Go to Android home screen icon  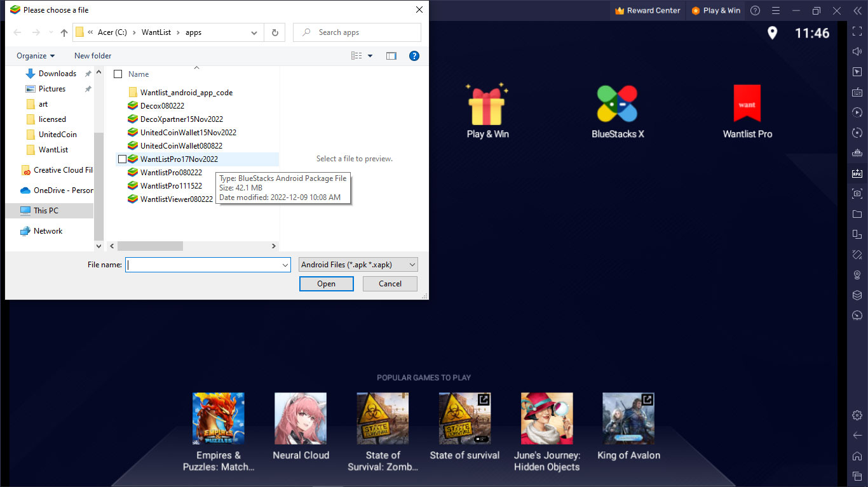(857, 456)
